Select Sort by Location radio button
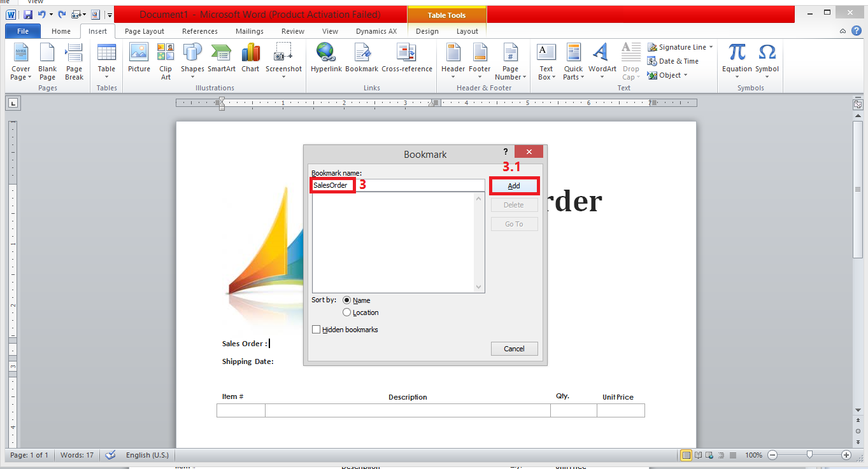The height and width of the screenshot is (469, 868). coord(347,312)
